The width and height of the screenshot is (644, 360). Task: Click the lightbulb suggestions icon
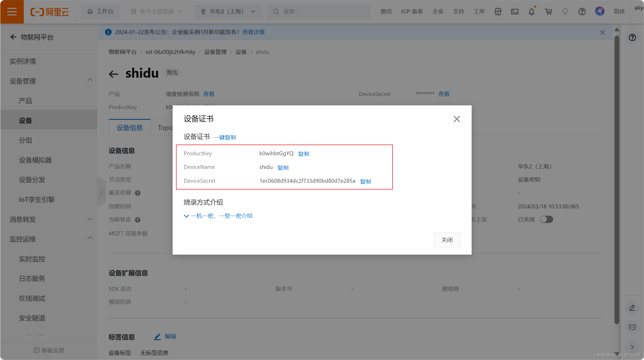click(x=565, y=12)
